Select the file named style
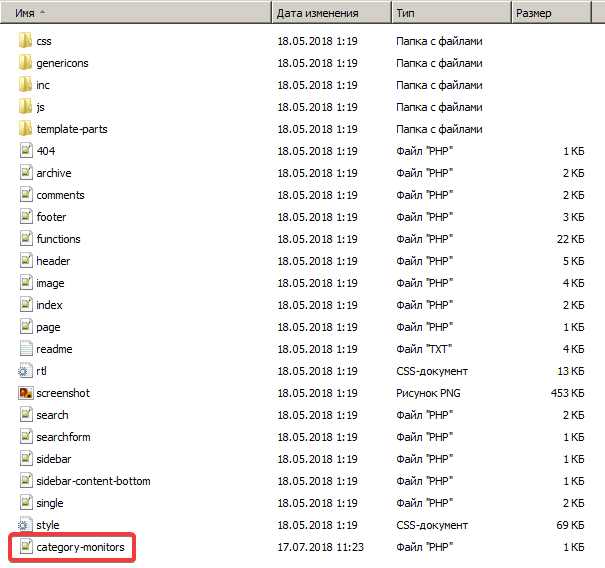The width and height of the screenshot is (605, 568). pyautogui.click(x=48, y=525)
